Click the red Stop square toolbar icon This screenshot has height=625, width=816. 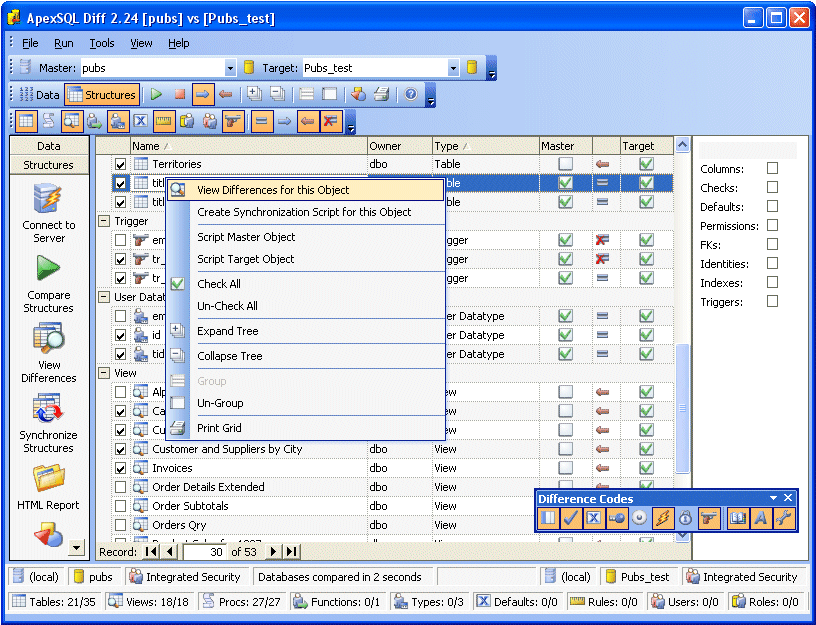coord(180,95)
